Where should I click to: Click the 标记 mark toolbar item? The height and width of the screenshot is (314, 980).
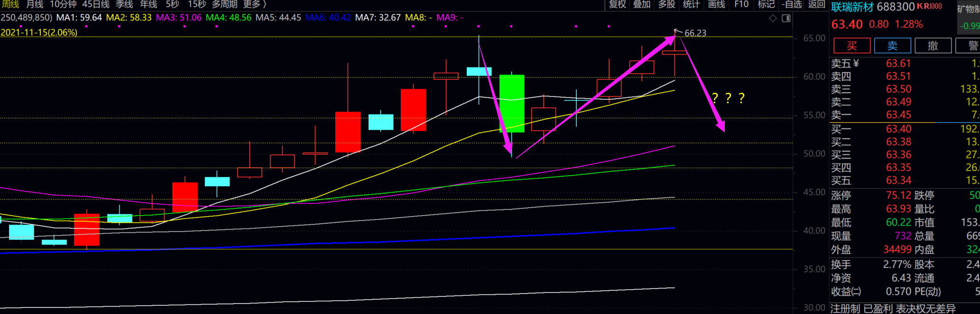766,4
